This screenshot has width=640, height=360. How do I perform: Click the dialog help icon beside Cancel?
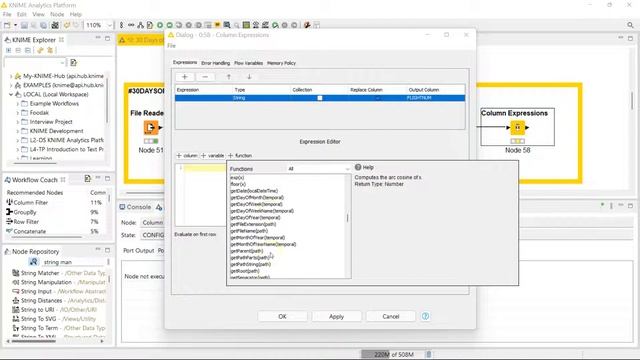(425, 316)
